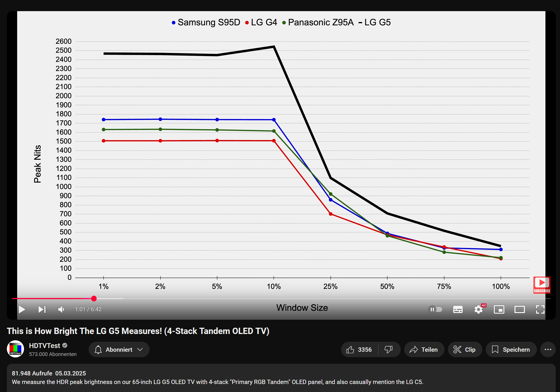
Task: Dislike the video
Action: [389, 349]
